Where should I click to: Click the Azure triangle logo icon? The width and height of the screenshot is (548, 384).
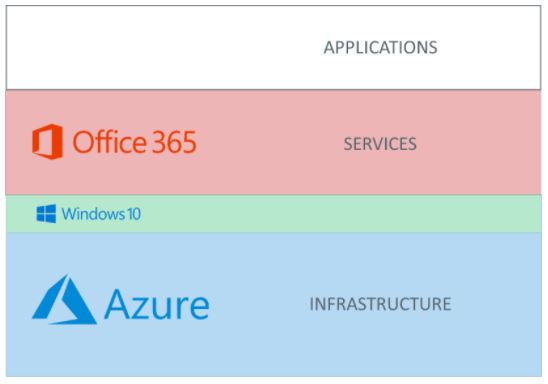pos(64,300)
